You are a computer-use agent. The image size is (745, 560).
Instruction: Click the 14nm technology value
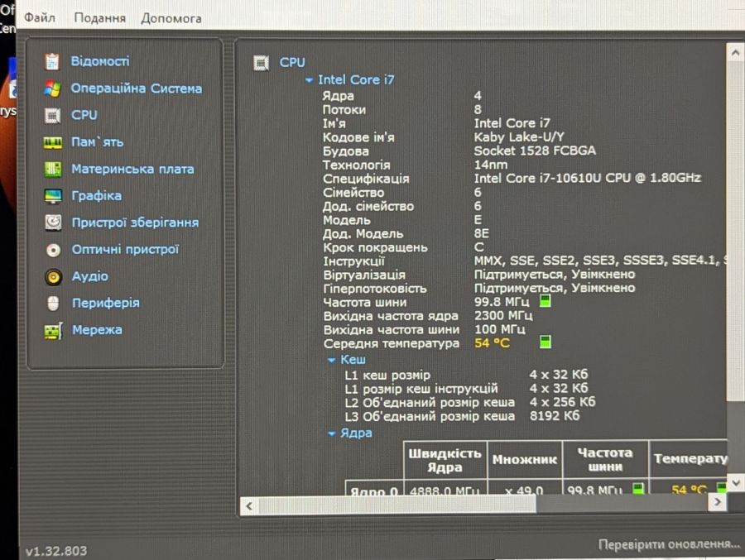point(491,165)
